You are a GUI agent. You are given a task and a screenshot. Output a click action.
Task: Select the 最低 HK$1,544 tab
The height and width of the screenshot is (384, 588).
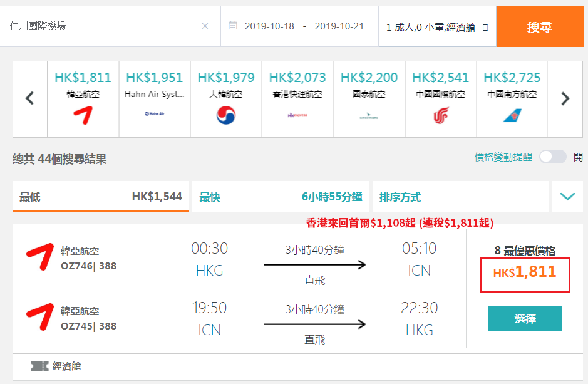100,197
